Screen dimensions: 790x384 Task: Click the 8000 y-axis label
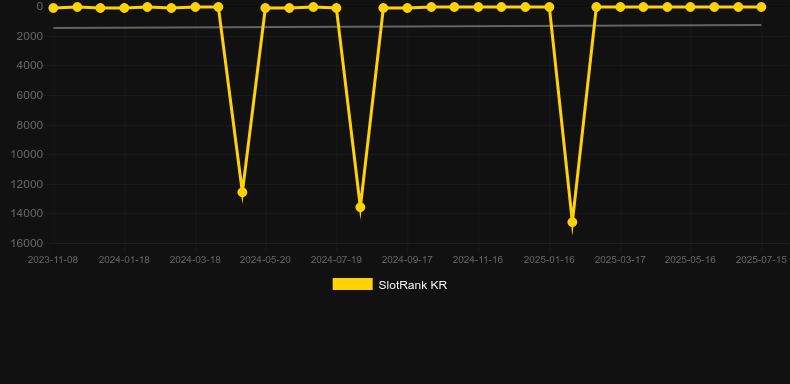click(x=30, y=125)
